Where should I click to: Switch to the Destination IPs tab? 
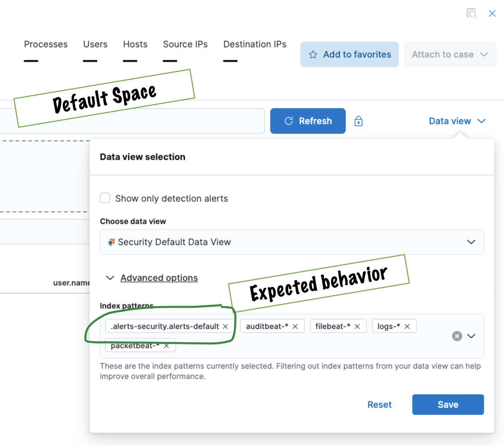click(x=255, y=44)
